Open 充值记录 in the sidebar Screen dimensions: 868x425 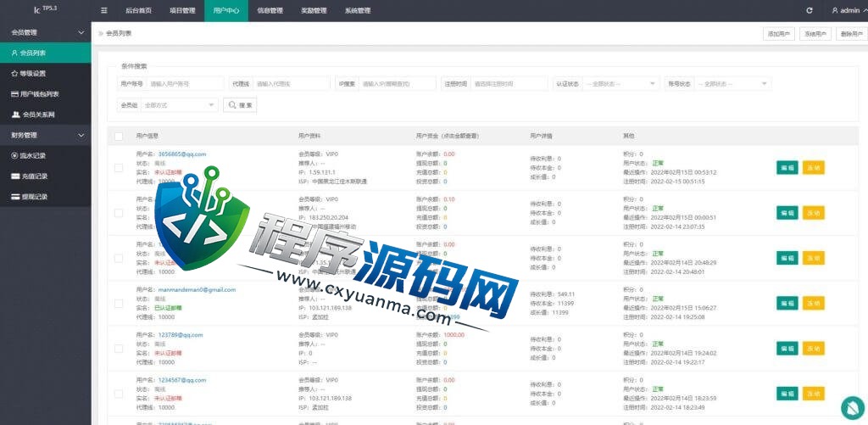tap(46, 176)
